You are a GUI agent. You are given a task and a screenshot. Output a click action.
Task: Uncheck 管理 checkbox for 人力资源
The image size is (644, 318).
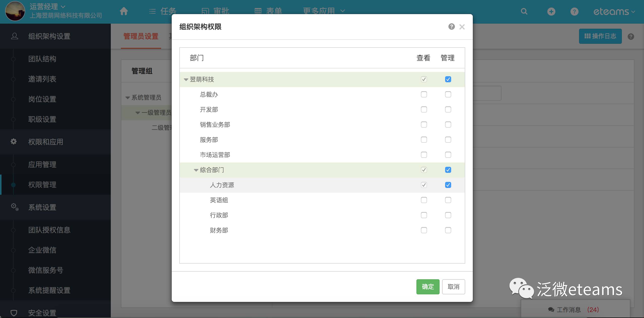coord(448,185)
